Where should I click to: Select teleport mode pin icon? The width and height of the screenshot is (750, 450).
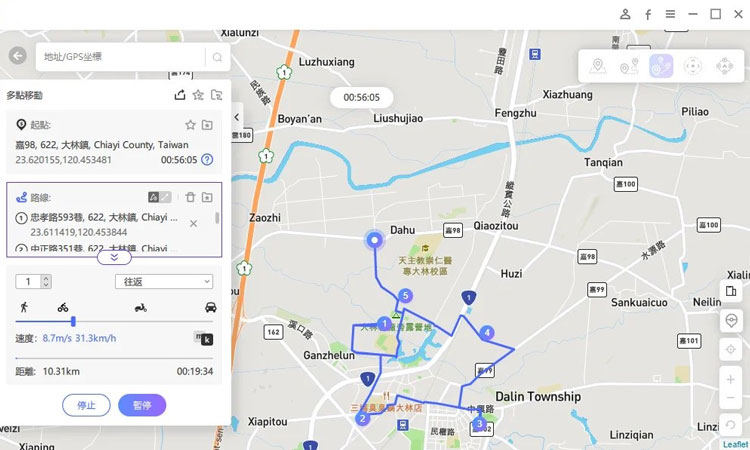pyautogui.click(x=597, y=66)
